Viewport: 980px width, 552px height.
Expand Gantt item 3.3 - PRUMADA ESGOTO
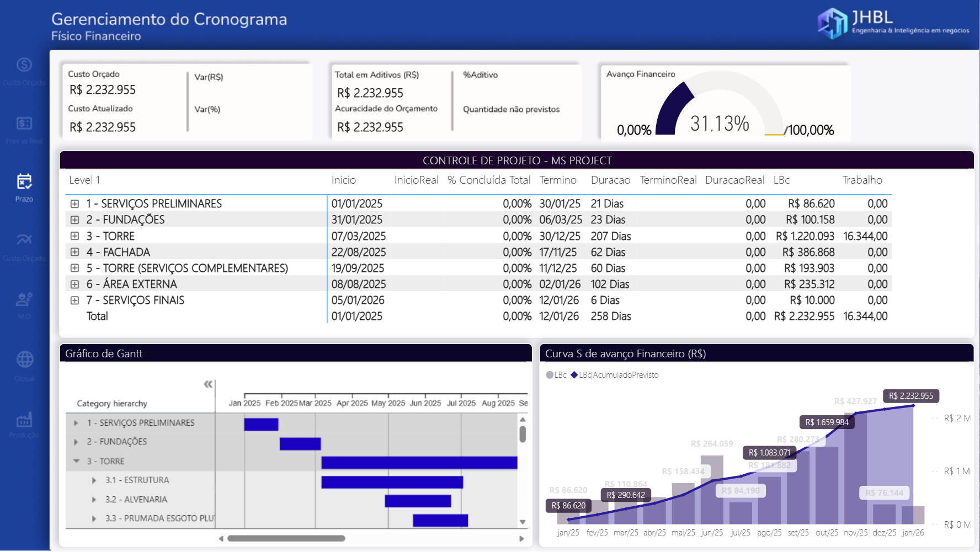tap(94, 518)
